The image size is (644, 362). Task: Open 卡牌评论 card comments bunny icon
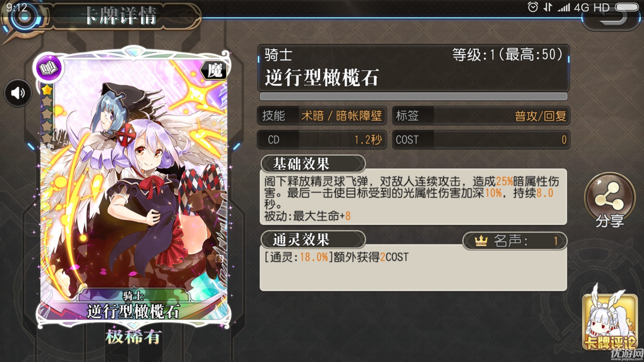click(609, 318)
